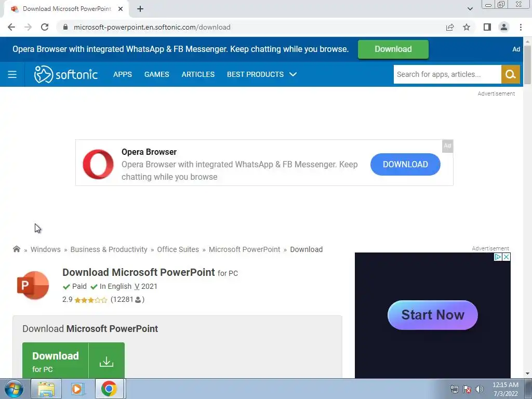Click green Download in Opera banner
532x399 pixels.
pyautogui.click(x=393, y=49)
